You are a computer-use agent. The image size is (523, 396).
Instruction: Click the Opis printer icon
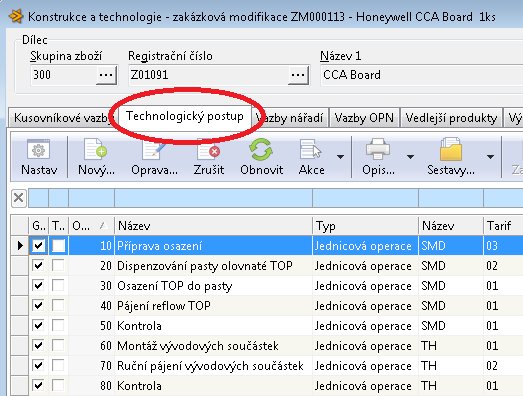coord(378,149)
